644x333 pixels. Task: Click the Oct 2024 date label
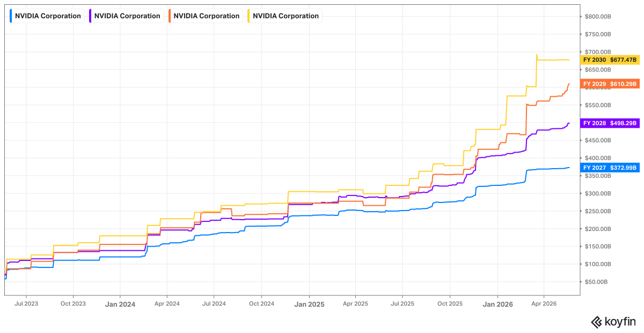pos(261,303)
